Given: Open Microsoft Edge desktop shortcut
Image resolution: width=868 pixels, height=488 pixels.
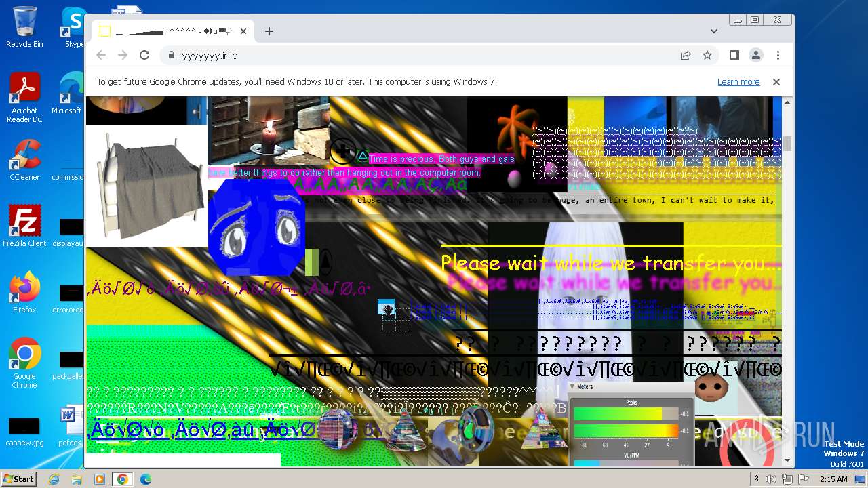Looking at the screenshot, I should pyautogui.click(x=71, y=94).
